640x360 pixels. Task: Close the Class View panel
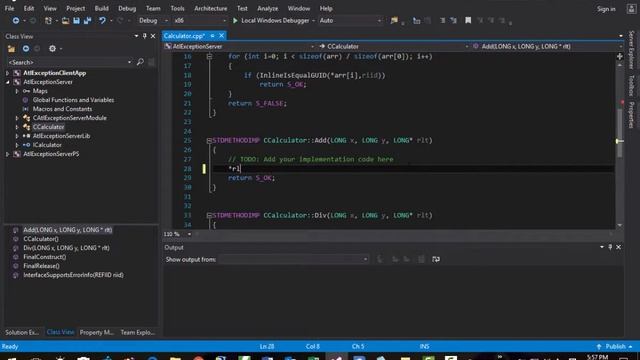153,36
